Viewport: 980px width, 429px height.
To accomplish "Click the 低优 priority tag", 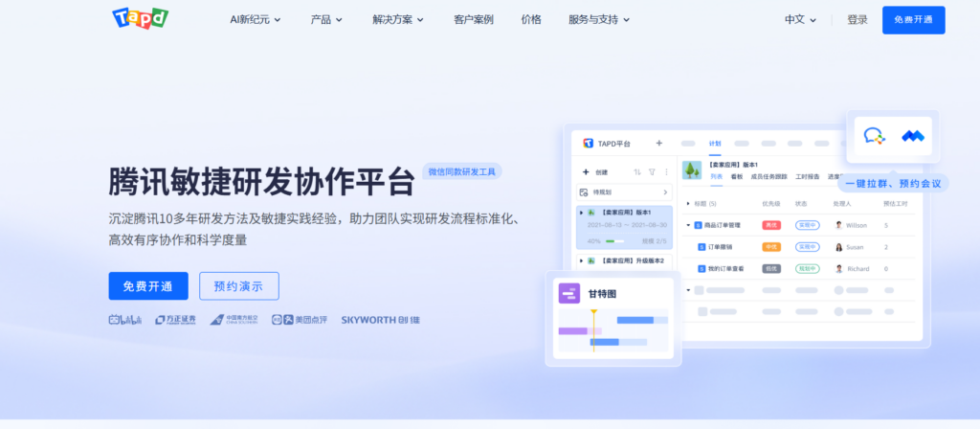I will click(772, 269).
